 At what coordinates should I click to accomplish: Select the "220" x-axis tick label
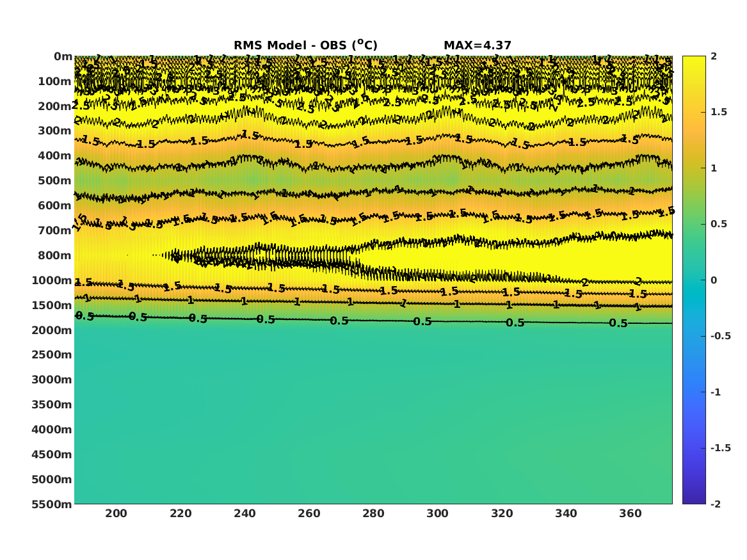click(181, 514)
